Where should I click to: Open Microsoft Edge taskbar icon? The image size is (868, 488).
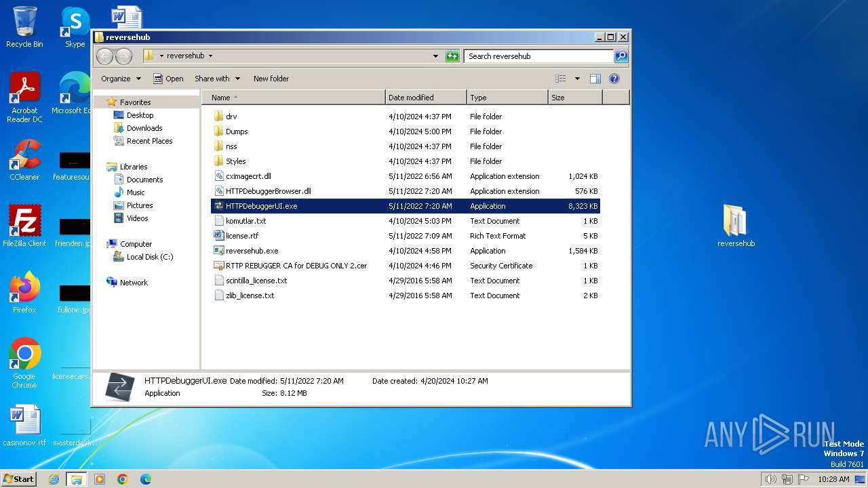[x=146, y=479]
